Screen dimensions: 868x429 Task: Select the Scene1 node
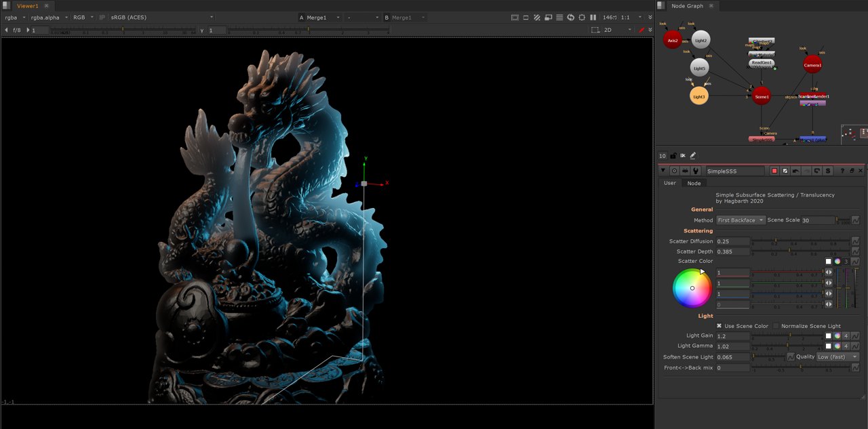click(x=762, y=96)
